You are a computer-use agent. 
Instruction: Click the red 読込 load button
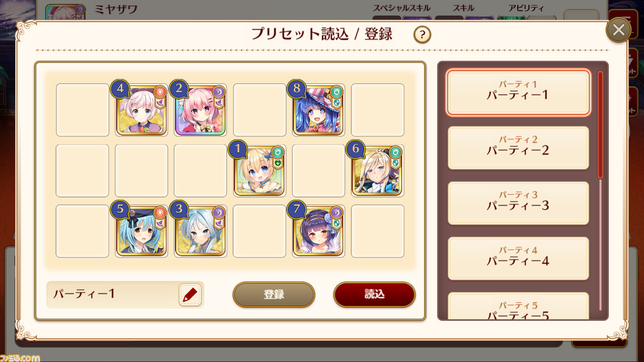click(x=374, y=295)
